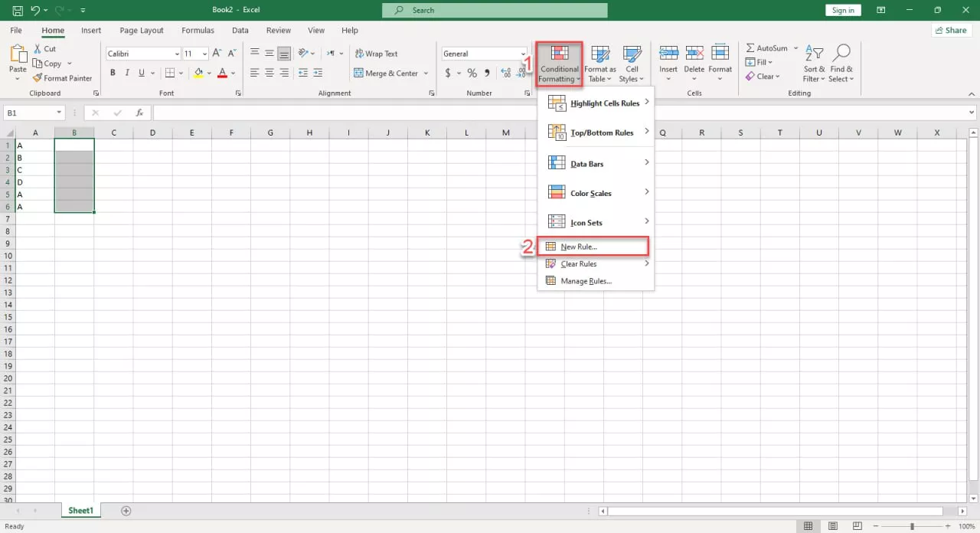The height and width of the screenshot is (533, 980).
Task: Add a new sheet with plus button
Action: coord(126,511)
